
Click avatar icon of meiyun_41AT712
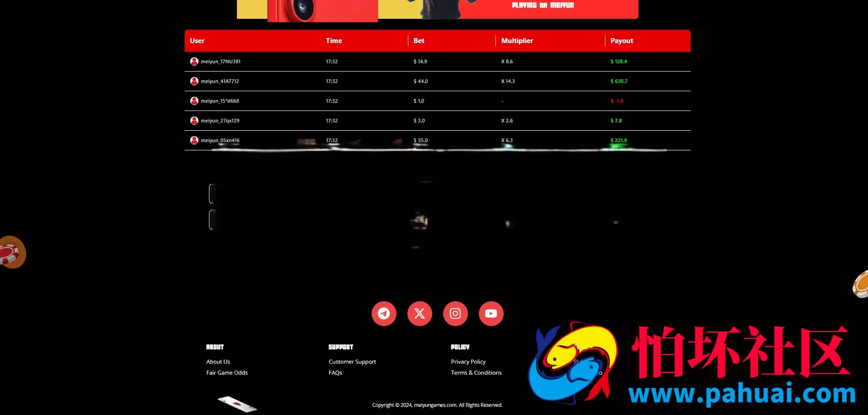(x=194, y=81)
